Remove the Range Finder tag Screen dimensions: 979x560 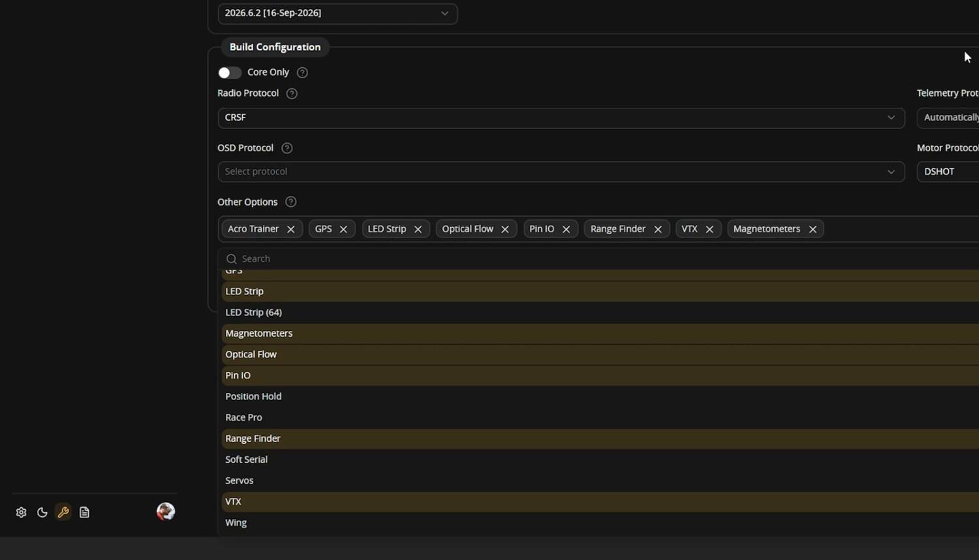pyautogui.click(x=658, y=229)
